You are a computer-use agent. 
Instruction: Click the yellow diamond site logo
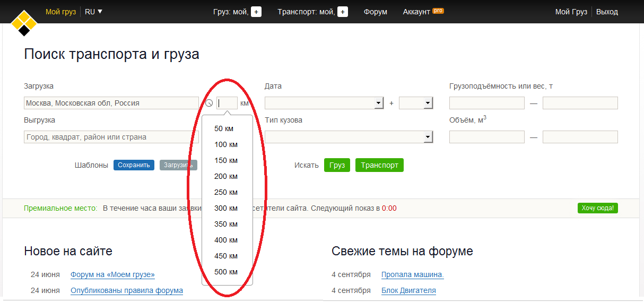point(24,22)
